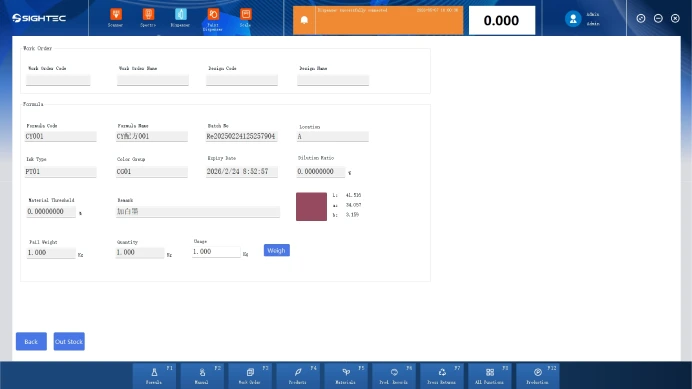Click the Location field showing A
Image resolution: width=692 pixels, height=389 pixels.
[x=333, y=136]
